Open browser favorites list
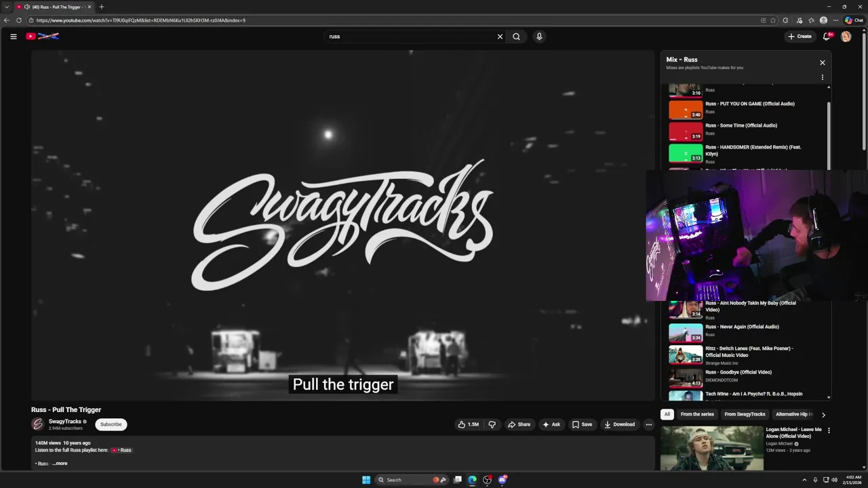868x488 pixels. [x=811, y=20]
